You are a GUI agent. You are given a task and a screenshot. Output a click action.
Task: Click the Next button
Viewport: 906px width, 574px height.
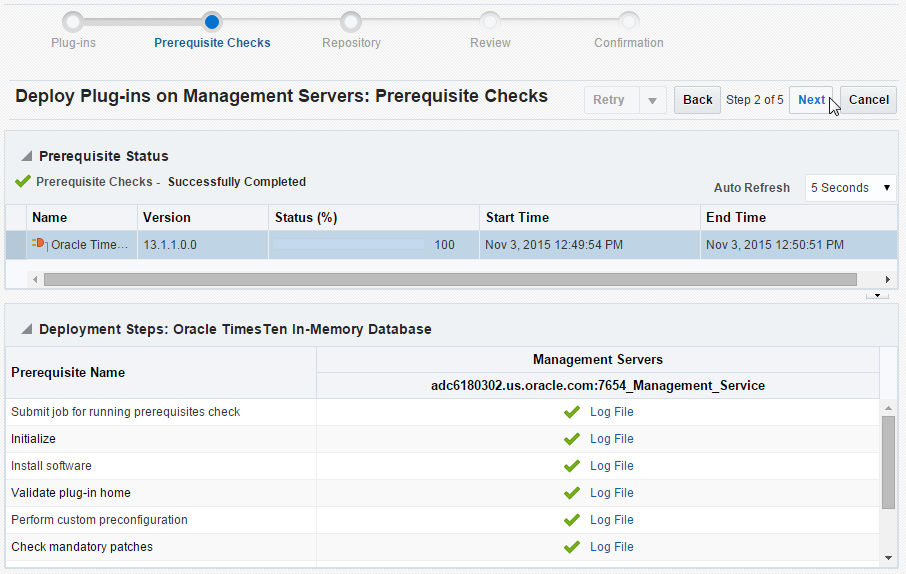coord(811,100)
